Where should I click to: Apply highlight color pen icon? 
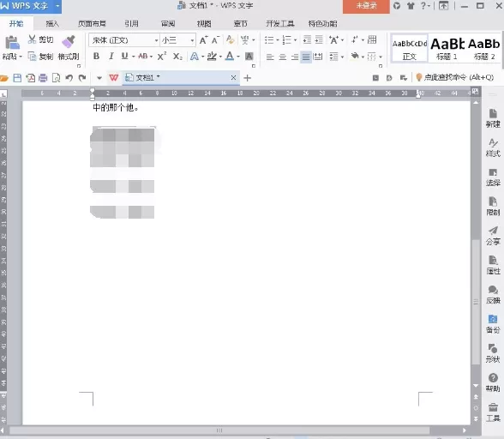point(212,57)
